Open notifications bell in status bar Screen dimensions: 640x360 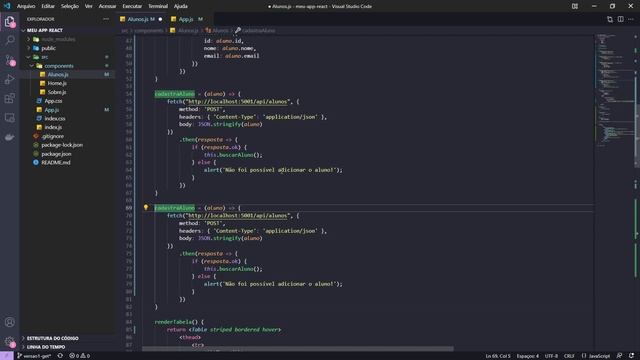(631, 356)
